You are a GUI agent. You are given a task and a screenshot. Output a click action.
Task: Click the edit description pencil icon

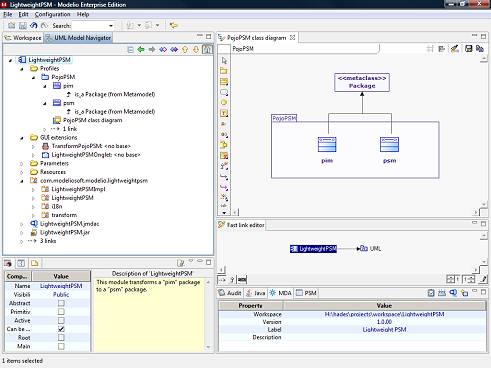coord(181,263)
